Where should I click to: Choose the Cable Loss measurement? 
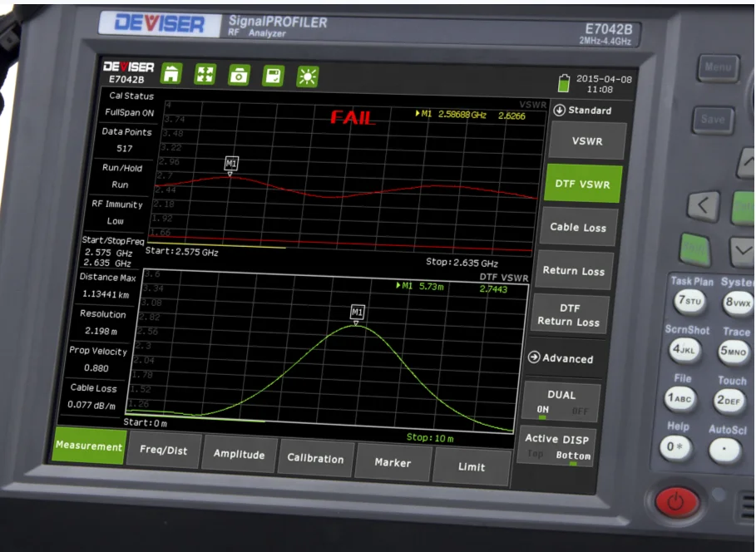pyautogui.click(x=577, y=227)
